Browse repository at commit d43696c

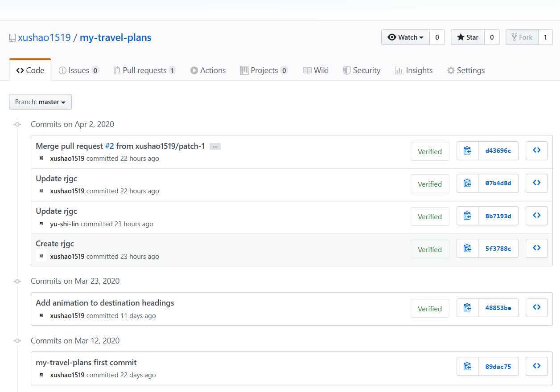(537, 151)
